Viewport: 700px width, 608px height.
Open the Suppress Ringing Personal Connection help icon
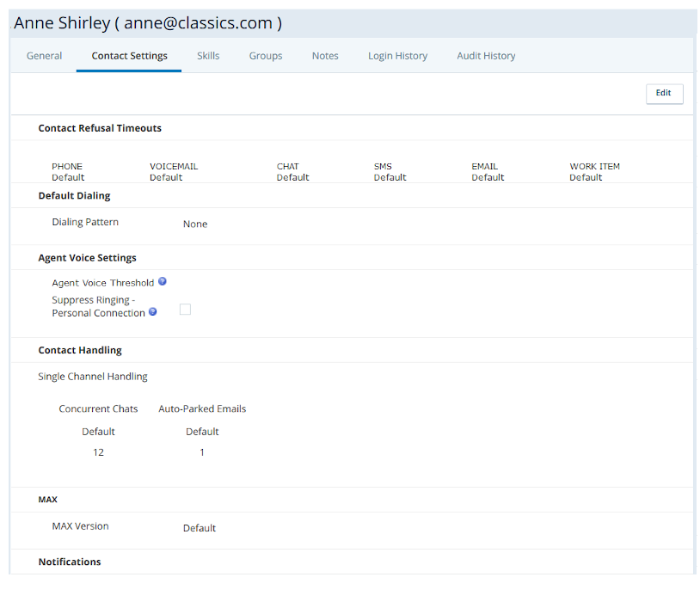tap(153, 311)
